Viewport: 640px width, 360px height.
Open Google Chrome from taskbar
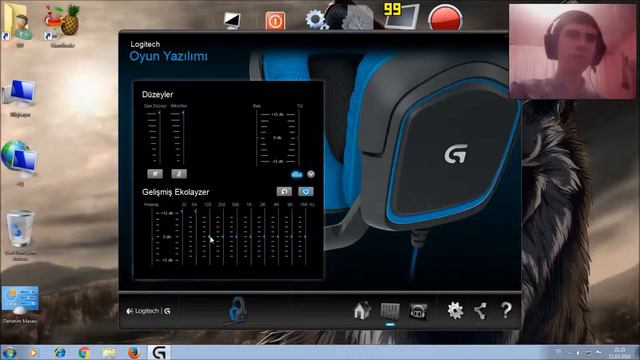point(84,353)
